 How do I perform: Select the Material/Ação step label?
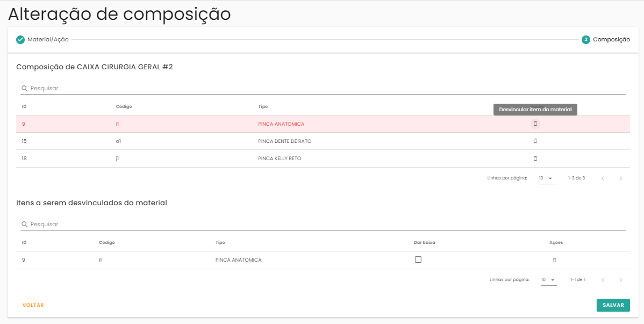[48, 39]
